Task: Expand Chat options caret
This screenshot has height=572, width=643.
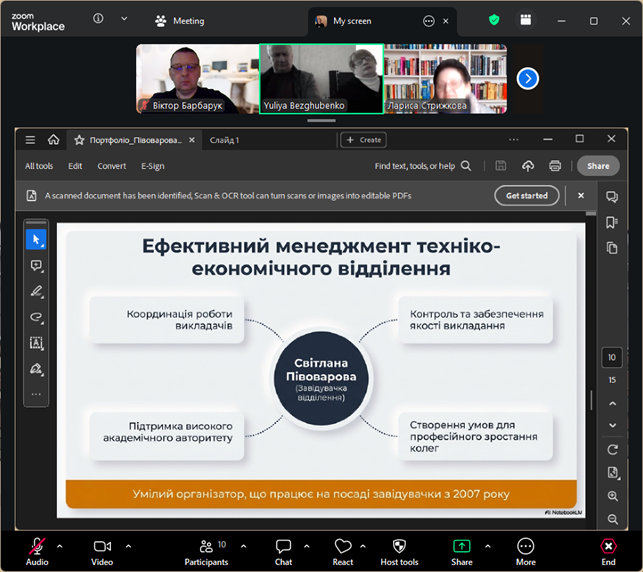Action: click(x=306, y=546)
